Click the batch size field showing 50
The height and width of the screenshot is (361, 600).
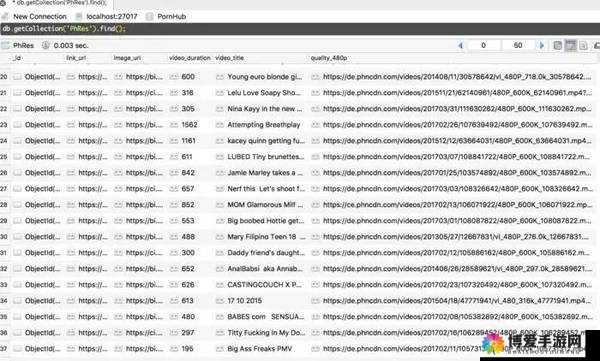[x=518, y=46]
